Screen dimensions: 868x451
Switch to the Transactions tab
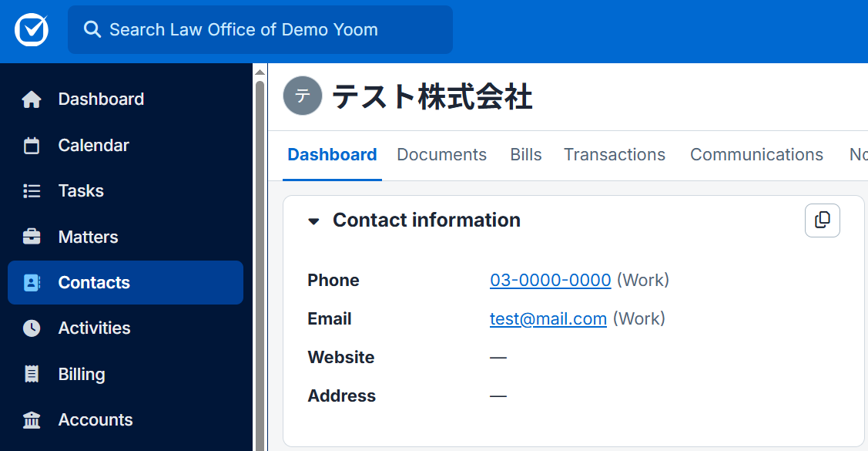tap(615, 155)
